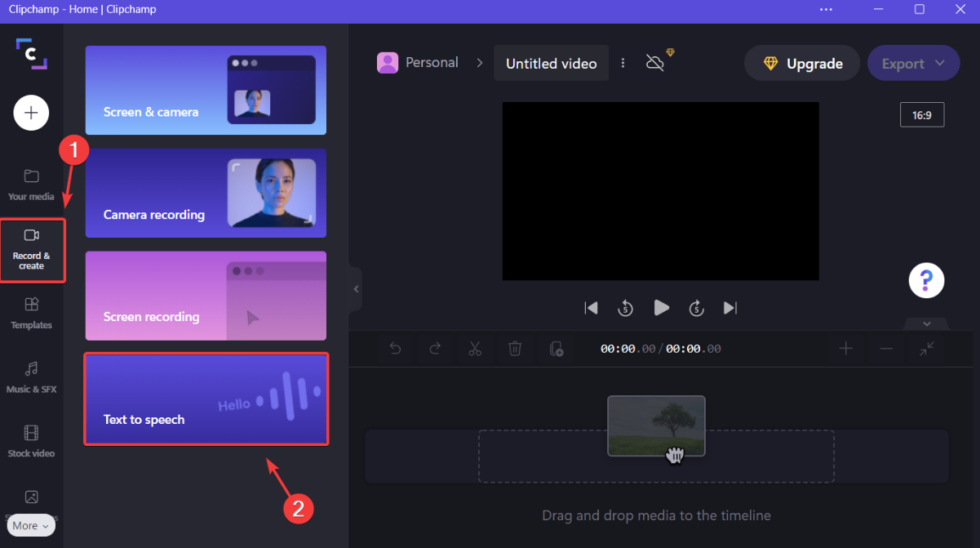
Task: Click the trash delete icon
Action: coord(515,349)
